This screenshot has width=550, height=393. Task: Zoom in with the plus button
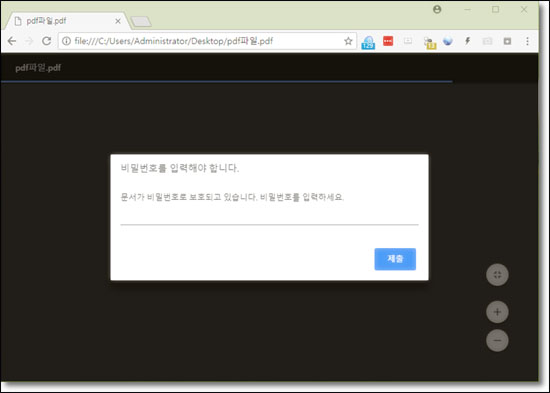tap(497, 312)
